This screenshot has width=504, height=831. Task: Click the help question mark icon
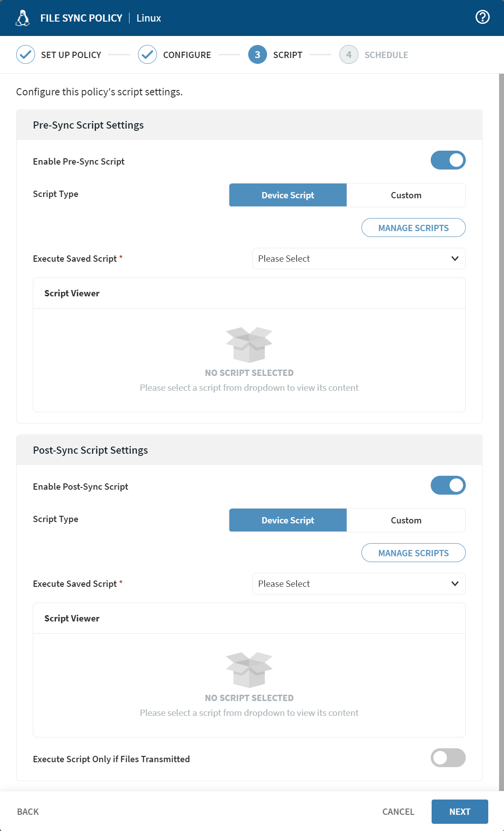coord(482,17)
